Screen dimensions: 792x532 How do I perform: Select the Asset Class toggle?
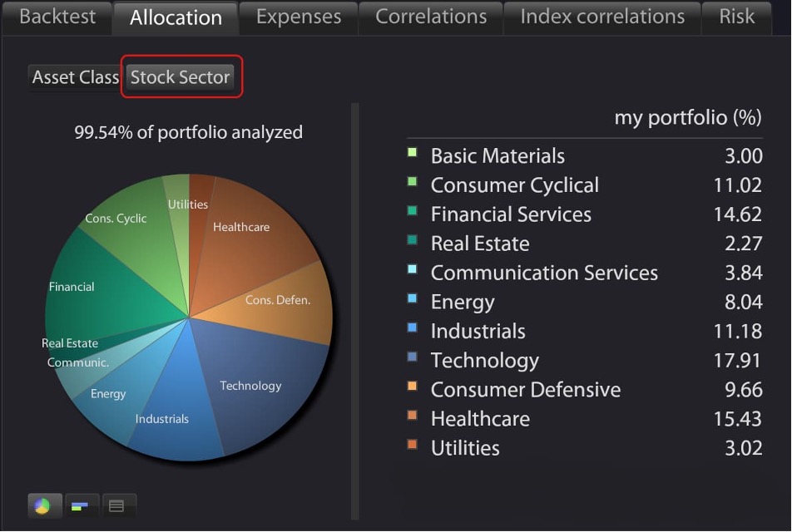click(75, 77)
